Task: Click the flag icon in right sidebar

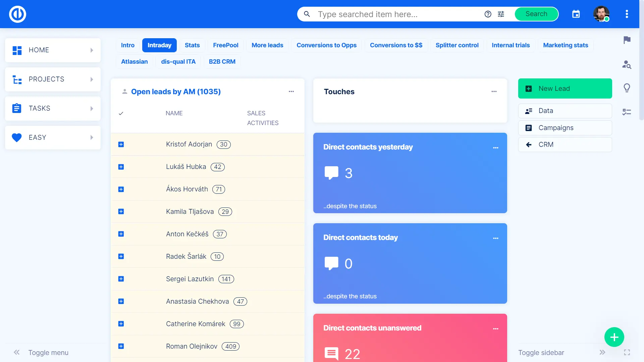Action: (627, 40)
